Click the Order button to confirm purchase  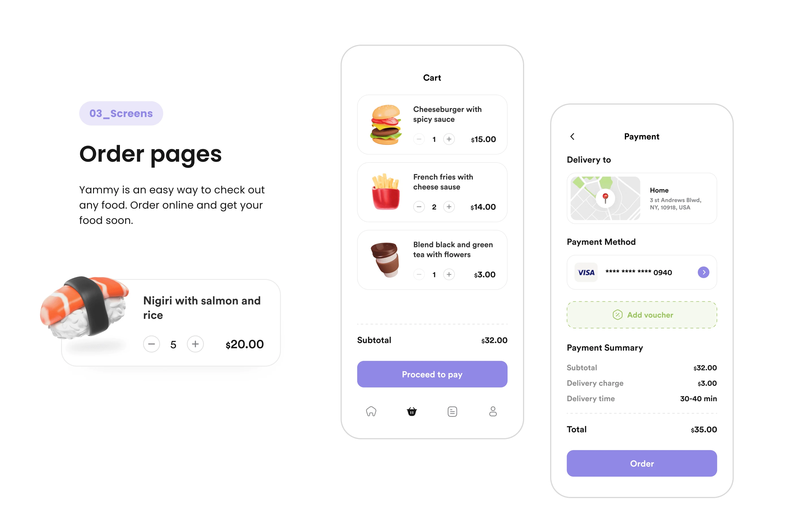[641, 464]
